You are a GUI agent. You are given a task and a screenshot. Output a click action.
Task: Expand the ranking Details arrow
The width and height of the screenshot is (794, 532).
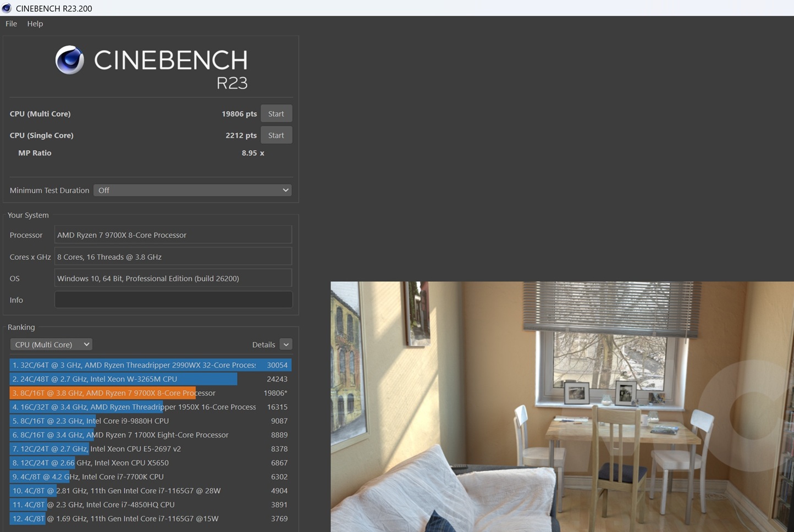(x=285, y=345)
